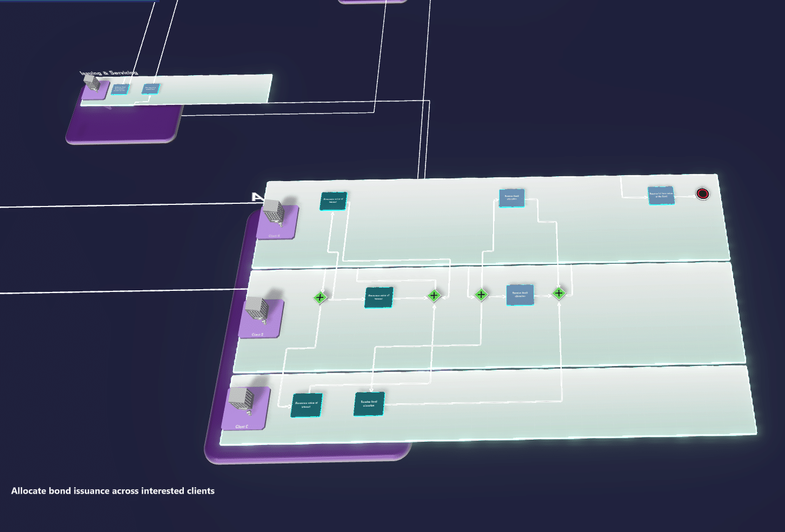Viewport: 785px width, 532px height.
Task: Select the Issuing & Servicing building icon
Action: pos(92,83)
